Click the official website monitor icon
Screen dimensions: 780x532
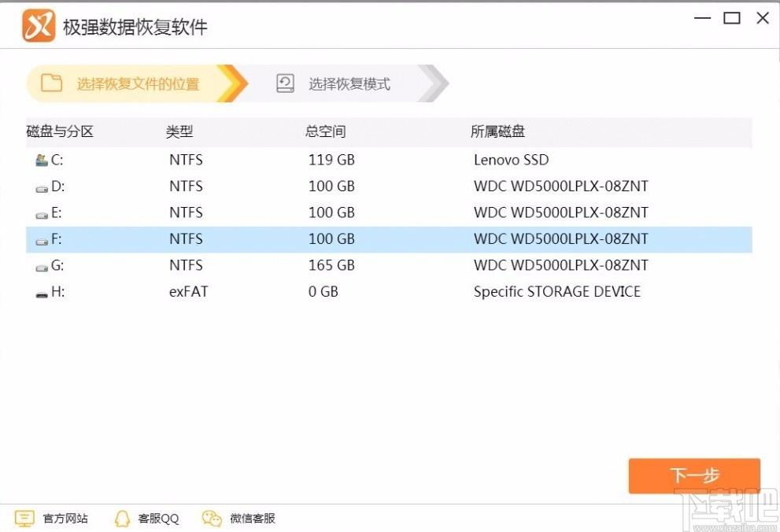tap(24, 518)
